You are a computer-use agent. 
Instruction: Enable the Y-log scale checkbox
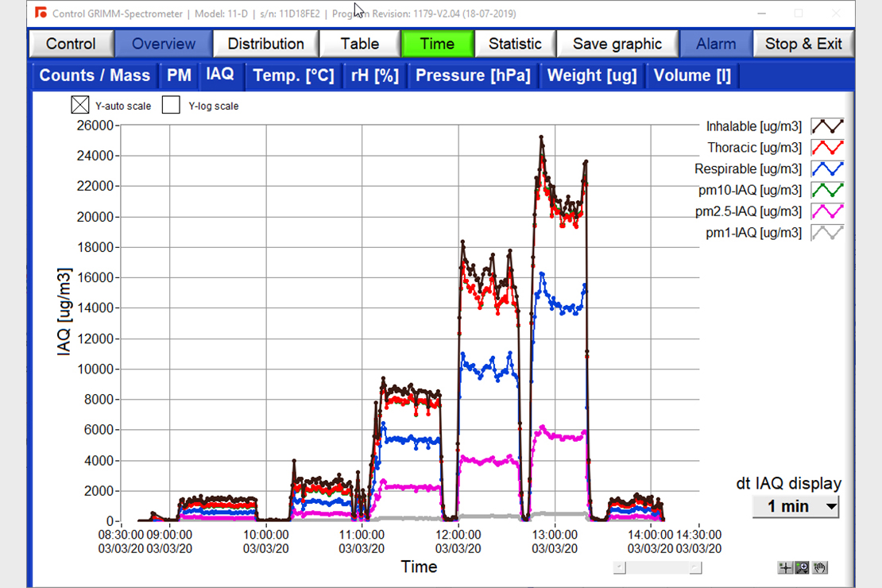pyautogui.click(x=171, y=105)
